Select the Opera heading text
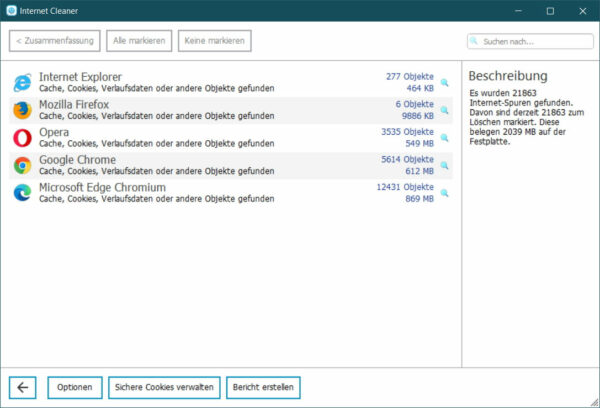Screen dimensions: 600x408 pos(54,132)
